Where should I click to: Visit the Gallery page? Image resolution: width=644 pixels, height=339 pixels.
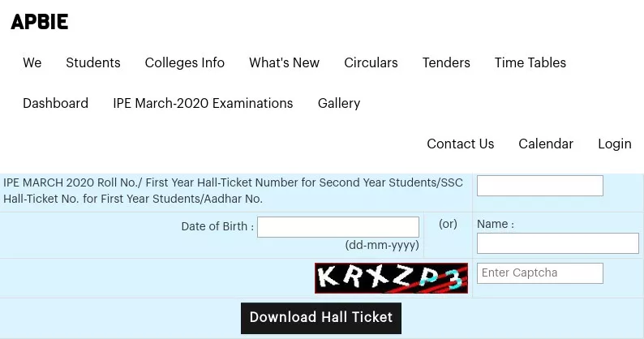(x=339, y=103)
